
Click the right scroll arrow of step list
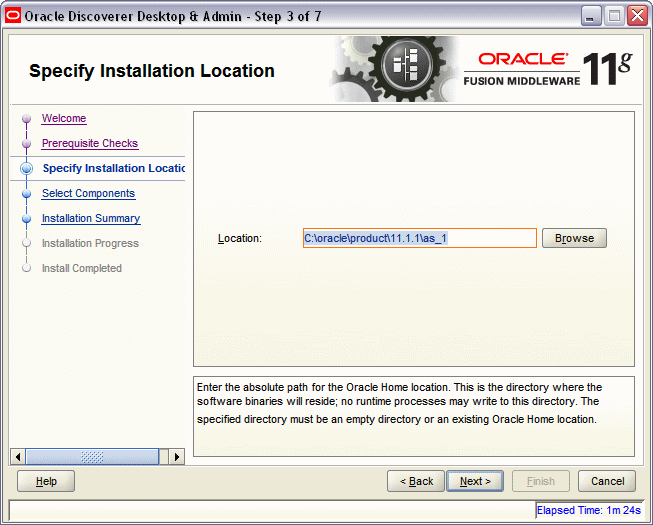[x=177, y=457]
